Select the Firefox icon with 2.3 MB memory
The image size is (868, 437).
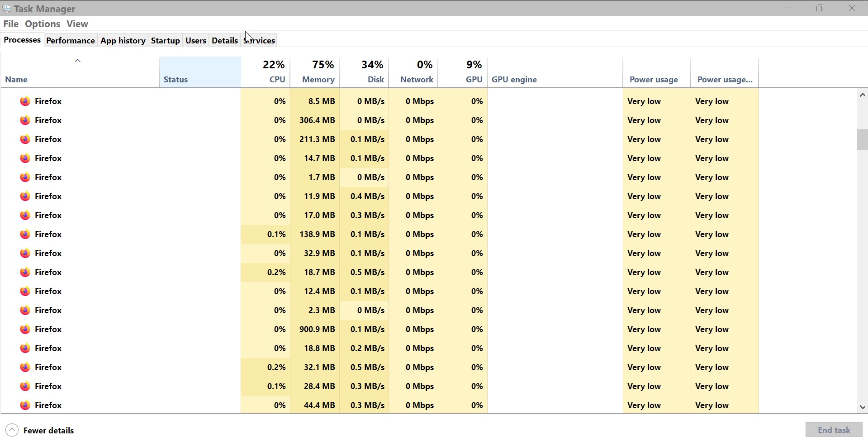tap(25, 310)
